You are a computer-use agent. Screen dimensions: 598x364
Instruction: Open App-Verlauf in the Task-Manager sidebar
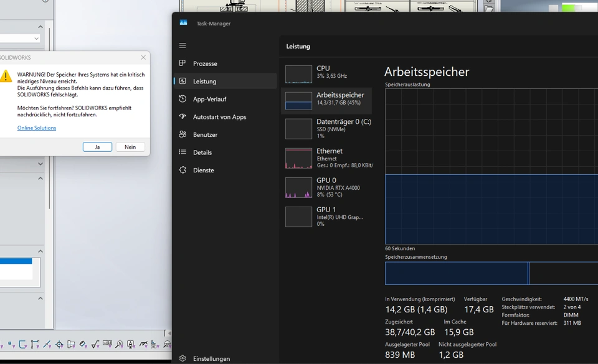(225, 99)
